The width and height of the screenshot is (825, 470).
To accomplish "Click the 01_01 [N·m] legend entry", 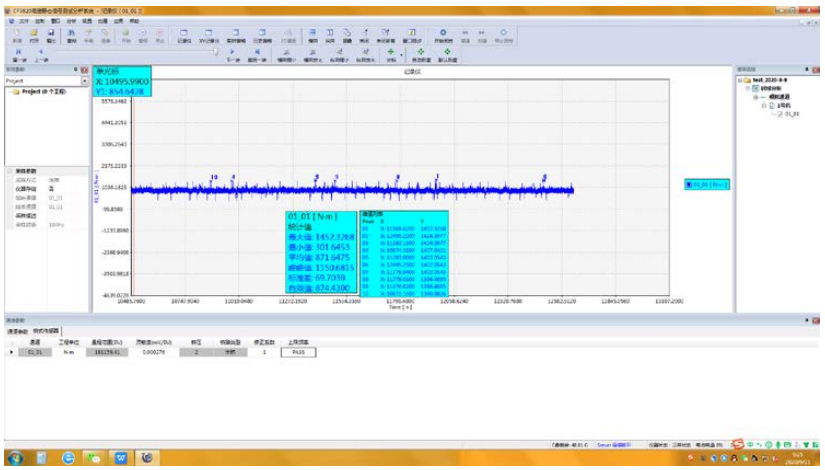I will click(x=707, y=185).
